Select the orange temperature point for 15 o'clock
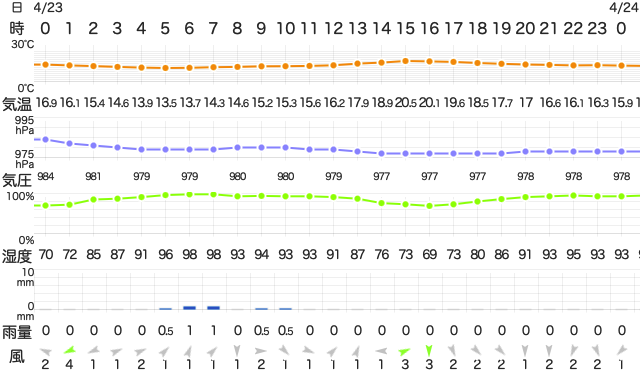Image resolution: width=640 pixels, height=376 pixels. coord(405,61)
